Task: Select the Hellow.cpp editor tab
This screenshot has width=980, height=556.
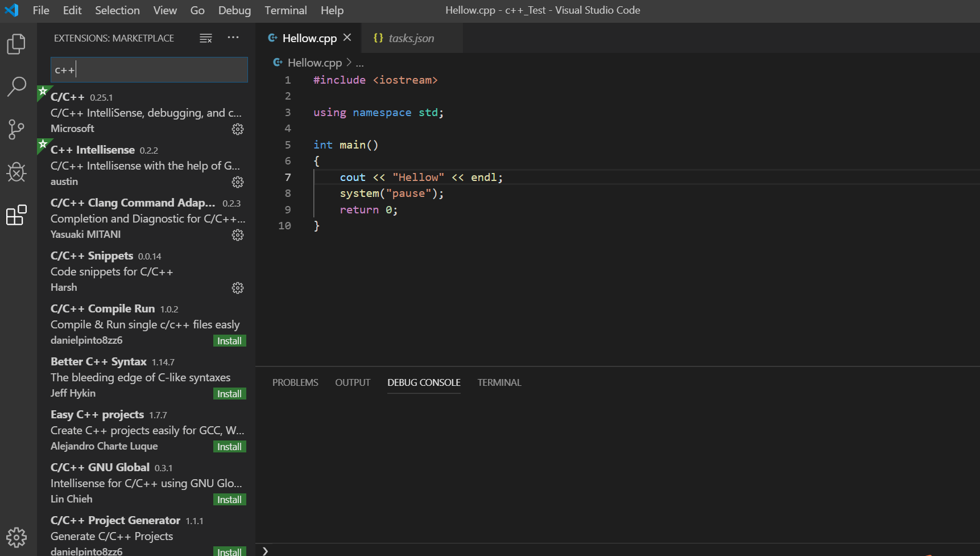Action: tap(309, 38)
